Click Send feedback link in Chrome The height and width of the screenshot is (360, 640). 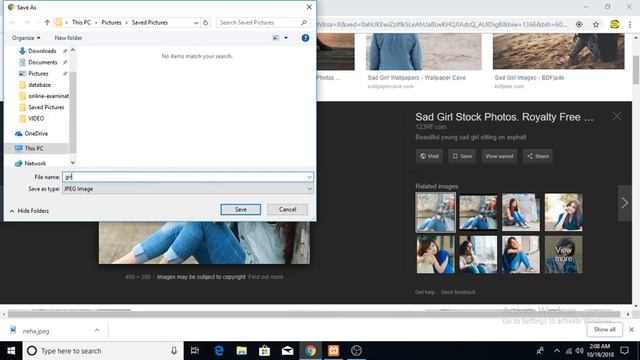[458, 292]
